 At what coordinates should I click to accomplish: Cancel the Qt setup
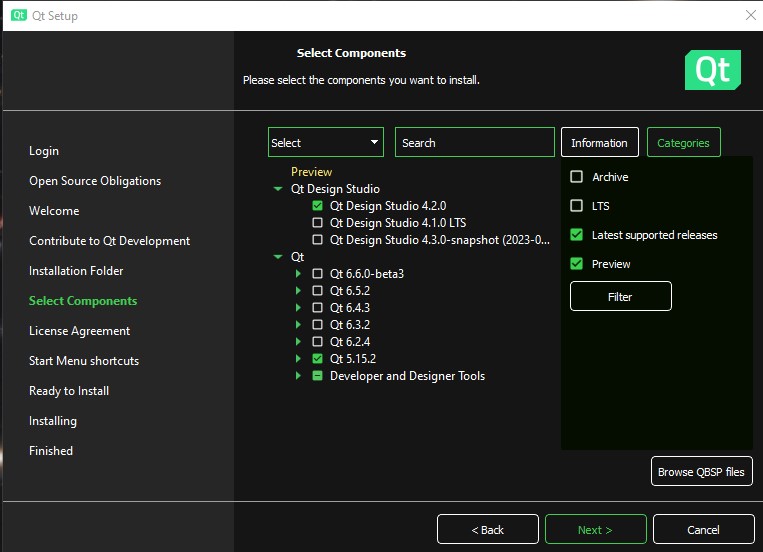pyautogui.click(x=704, y=529)
